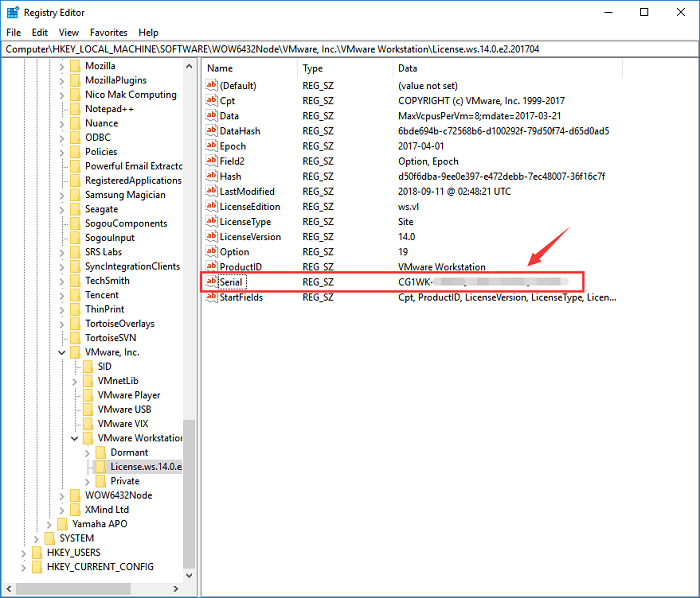This screenshot has height=598, width=700.
Task: Select the Field2 value name
Action: 232,161
